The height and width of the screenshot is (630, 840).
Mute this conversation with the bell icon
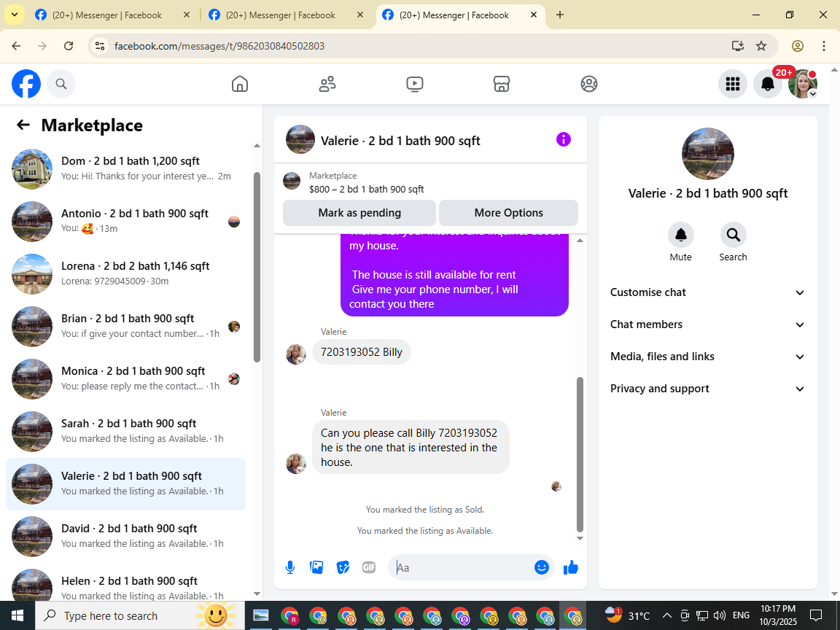(681, 235)
